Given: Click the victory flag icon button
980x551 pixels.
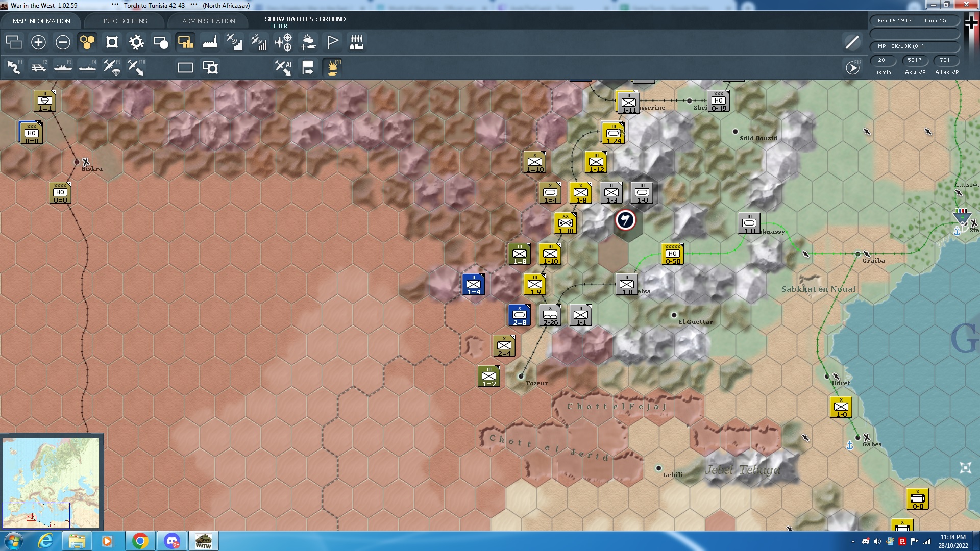Looking at the screenshot, I should pos(332,42).
